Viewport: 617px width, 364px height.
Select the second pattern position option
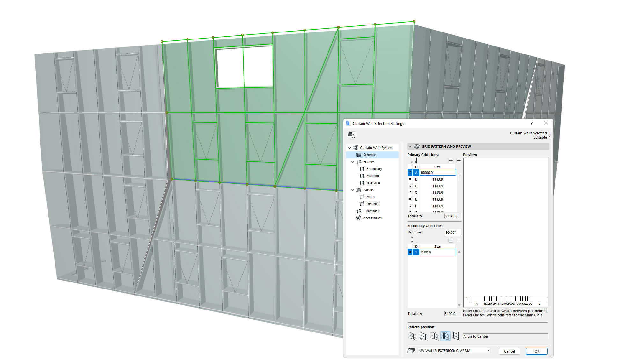[424, 336]
